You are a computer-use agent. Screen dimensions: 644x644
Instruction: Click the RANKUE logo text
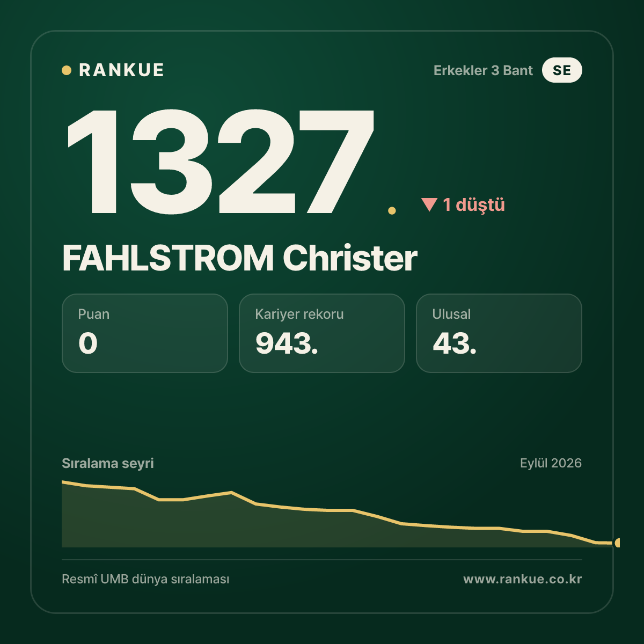point(121,70)
